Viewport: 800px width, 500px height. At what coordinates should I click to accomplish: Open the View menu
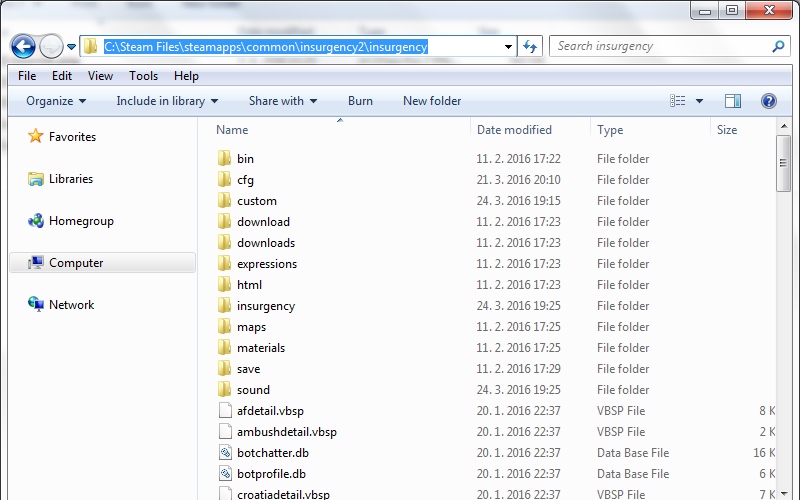[x=100, y=76]
